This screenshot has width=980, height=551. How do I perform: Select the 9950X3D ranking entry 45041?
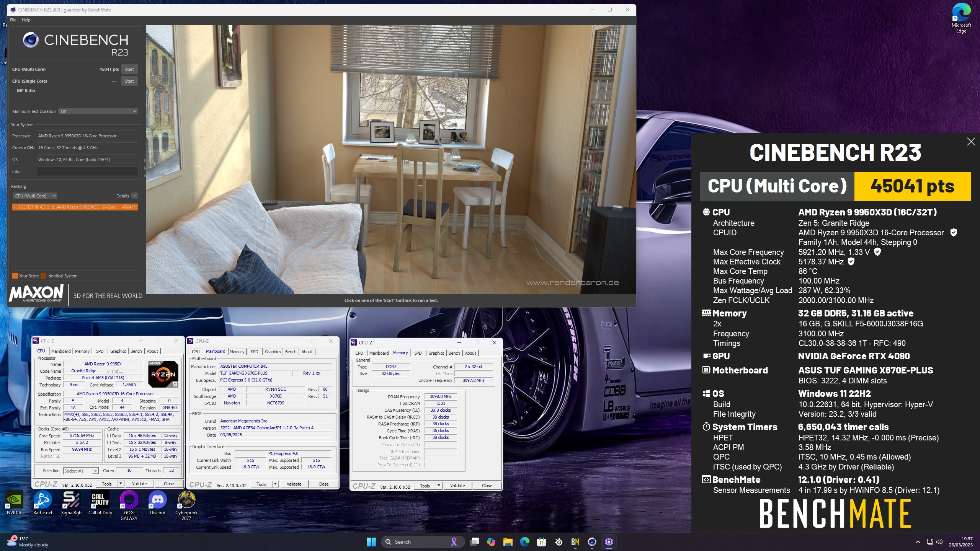[x=75, y=207]
